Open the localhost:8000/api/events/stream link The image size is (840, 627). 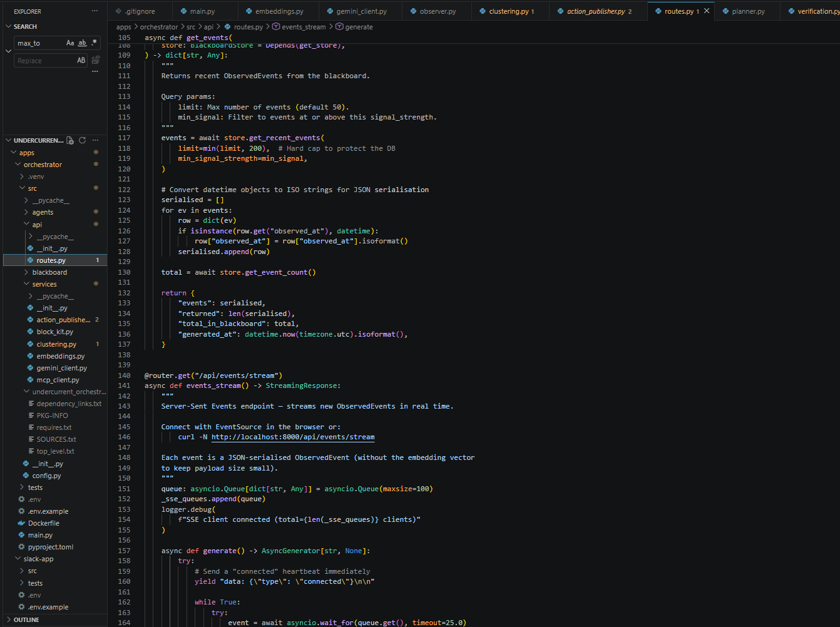pyautogui.click(x=293, y=437)
